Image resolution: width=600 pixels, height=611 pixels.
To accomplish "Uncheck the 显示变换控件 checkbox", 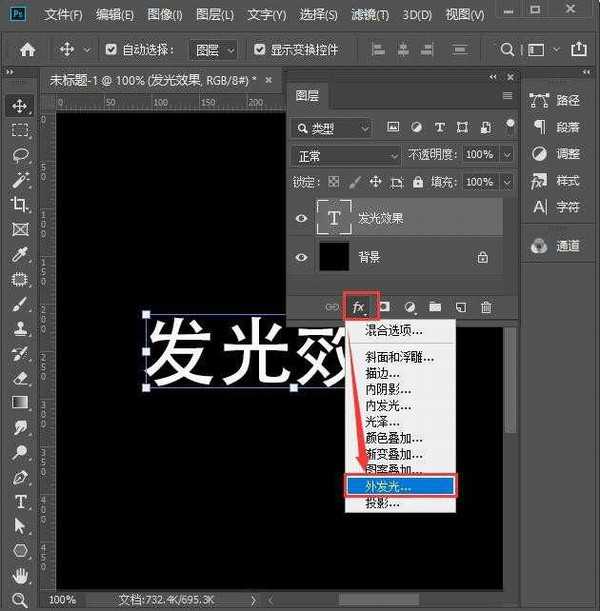I will point(260,49).
